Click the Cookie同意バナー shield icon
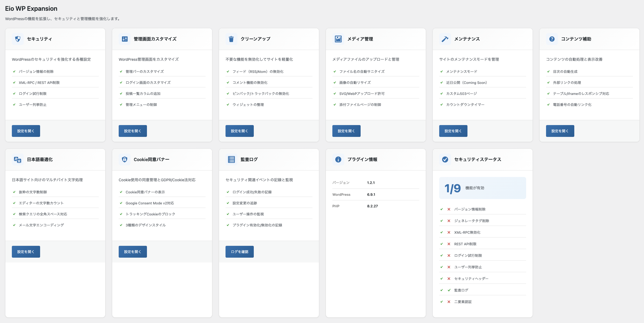This screenshot has height=323, width=644. tap(124, 159)
